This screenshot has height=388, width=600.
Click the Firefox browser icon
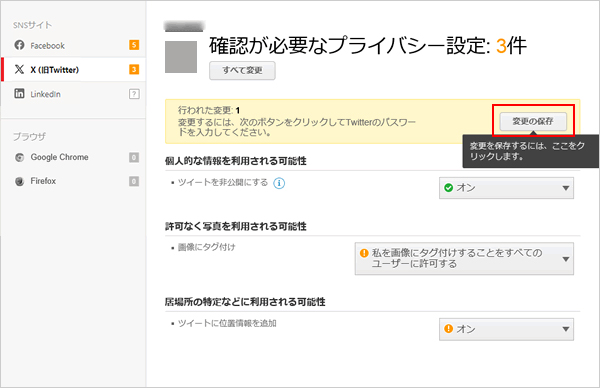click(20, 181)
